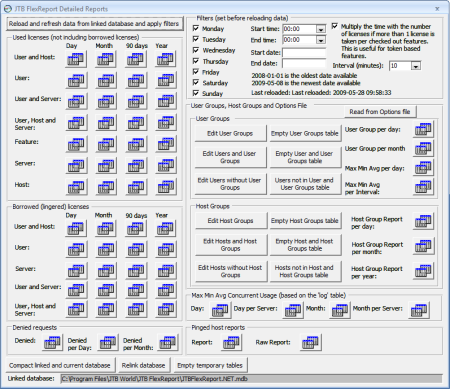Open Borrowed licenses User and Host Day report
This screenshot has height=389, width=450.
[x=76, y=228]
